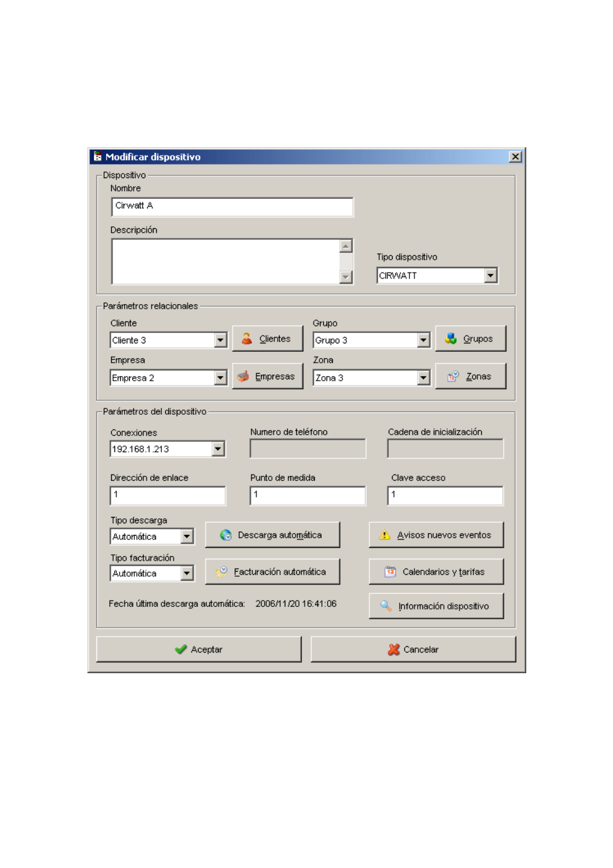Expand the Zona dropdown
The height and width of the screenshot is (868, 613).
(x=423, y=378)
